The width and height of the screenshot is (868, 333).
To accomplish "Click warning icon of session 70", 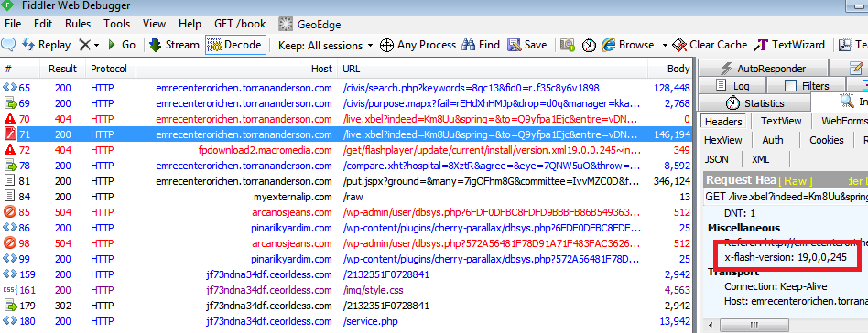I will [9, 118].
